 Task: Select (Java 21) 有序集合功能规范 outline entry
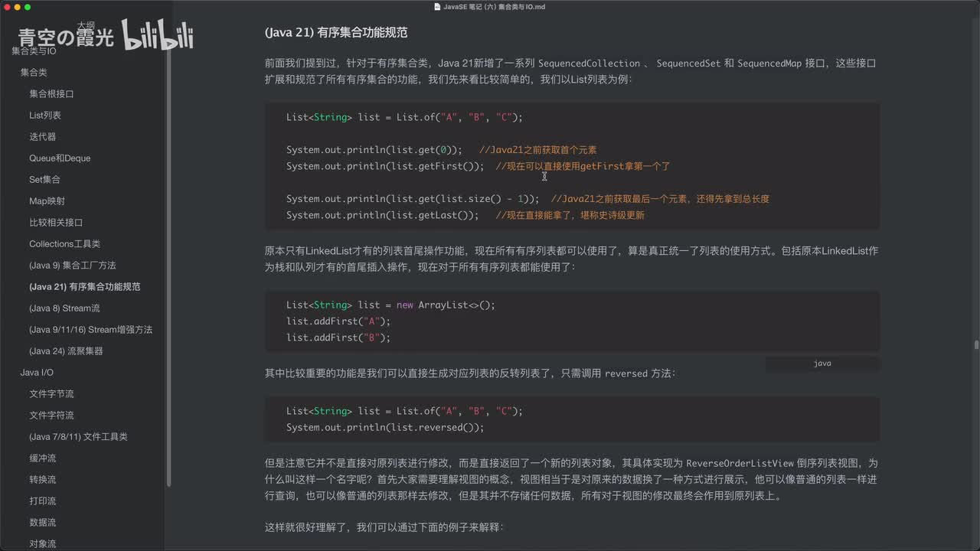[x=84, y=286]
